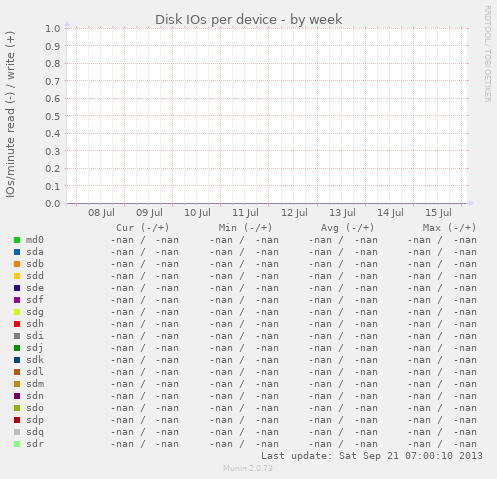Pick the lime sdg legend swatch

point(17,312)
